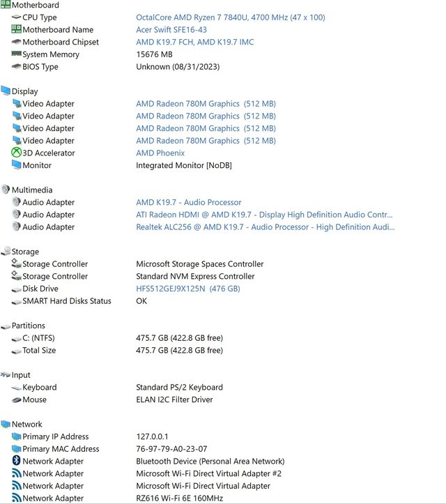Click the Display section monitor icon

(x=6, y=91)
